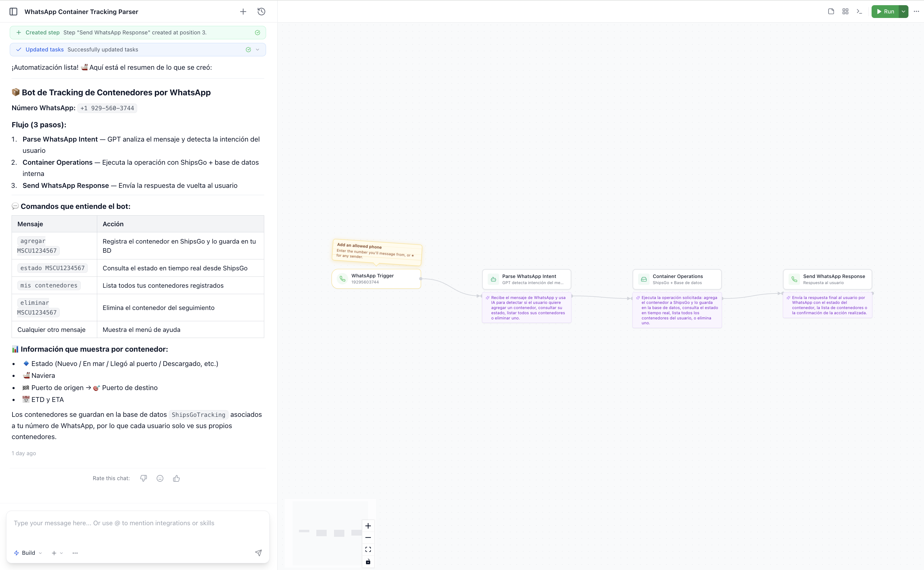This screenshot has height=570, width=924.
Task: Click the Updated tasks status check icon
Action: click(x=248, y=49)
